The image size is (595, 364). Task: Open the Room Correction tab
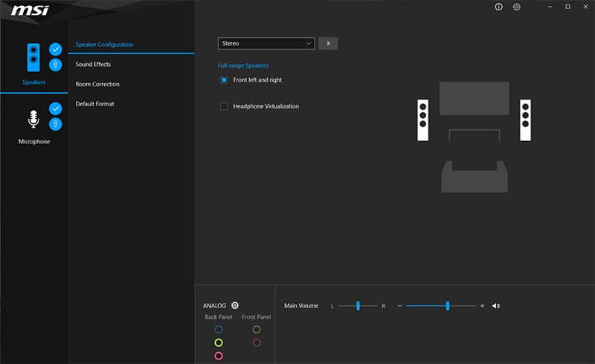pos(97,84)
